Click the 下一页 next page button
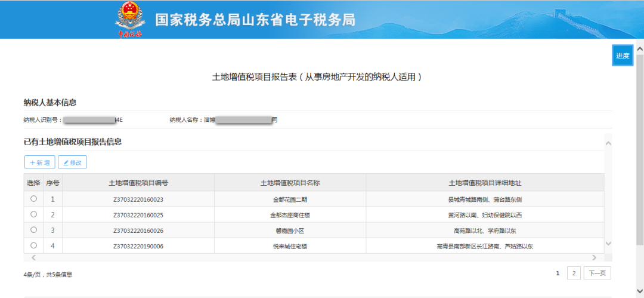 tap(597, 273)
